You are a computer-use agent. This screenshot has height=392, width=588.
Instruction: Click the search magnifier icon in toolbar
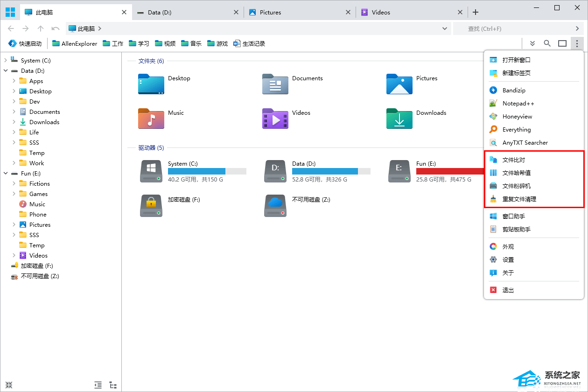coord(547,43)
